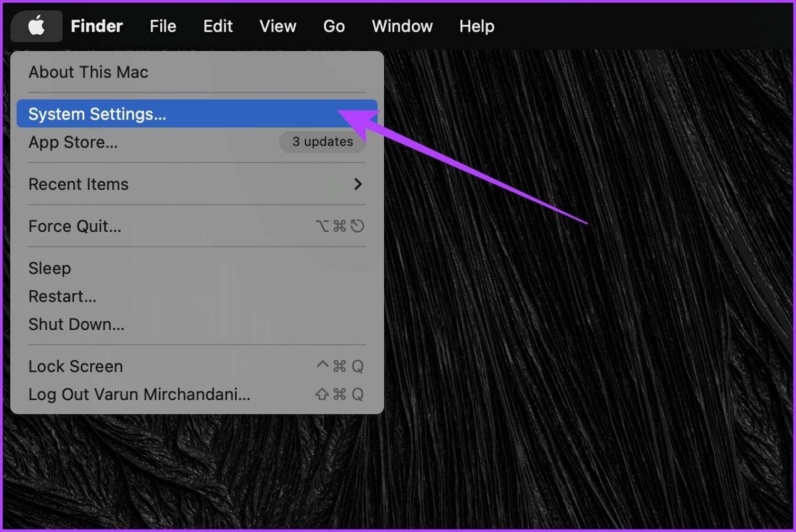Choose System Settings… from the menu
796x532 pixels.
(197, 114)
